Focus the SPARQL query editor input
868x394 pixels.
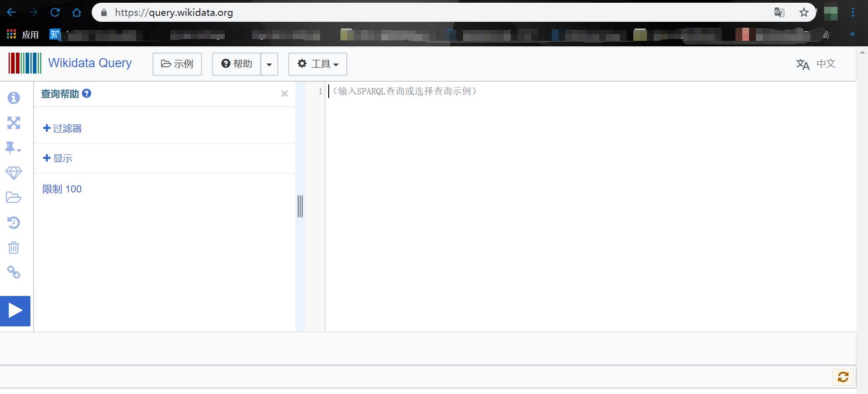[x=590, y=207]
